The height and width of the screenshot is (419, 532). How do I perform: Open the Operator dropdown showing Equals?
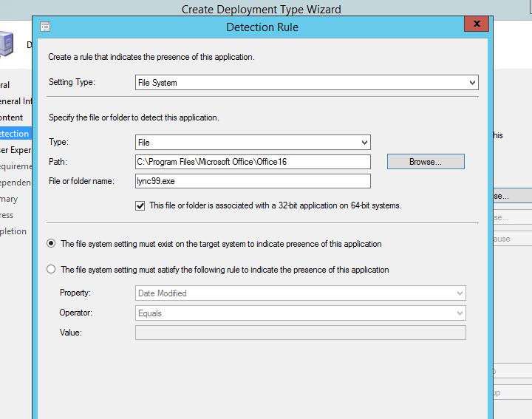point(300,313)
